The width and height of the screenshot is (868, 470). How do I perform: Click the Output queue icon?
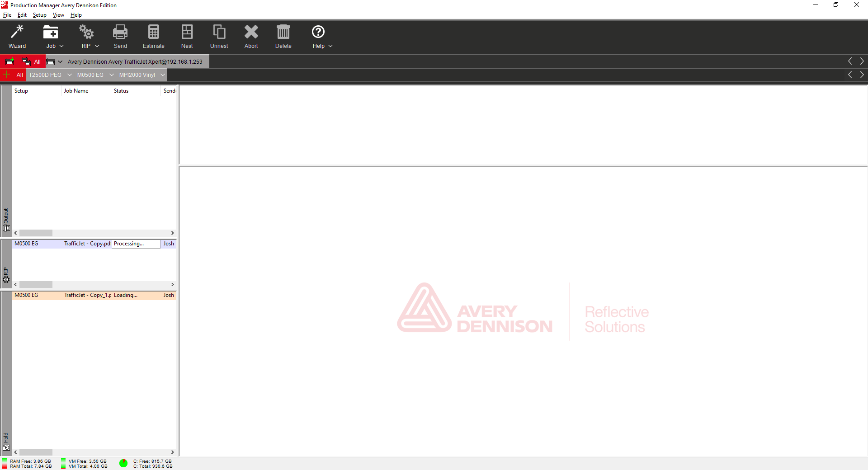point(6,228)
